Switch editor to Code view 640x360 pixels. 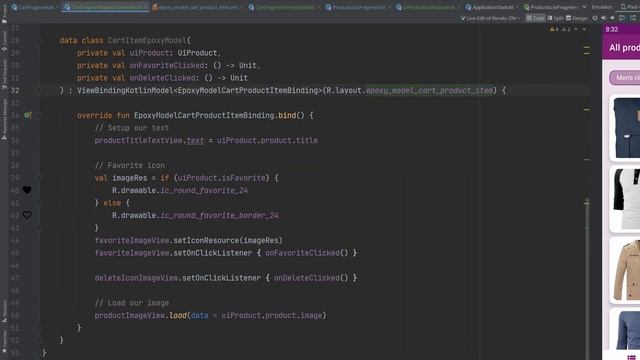pyautogui.click(x=536, y=18)
